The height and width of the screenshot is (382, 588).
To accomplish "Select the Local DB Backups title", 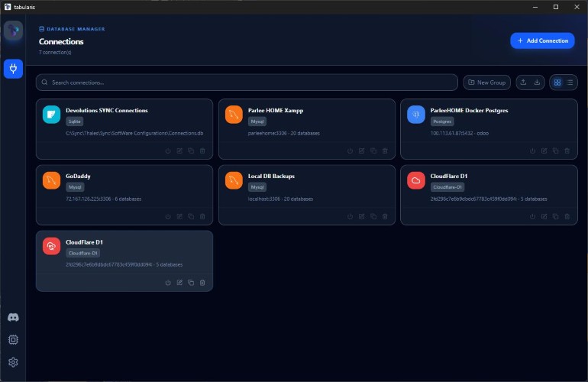I will (271, 176).
